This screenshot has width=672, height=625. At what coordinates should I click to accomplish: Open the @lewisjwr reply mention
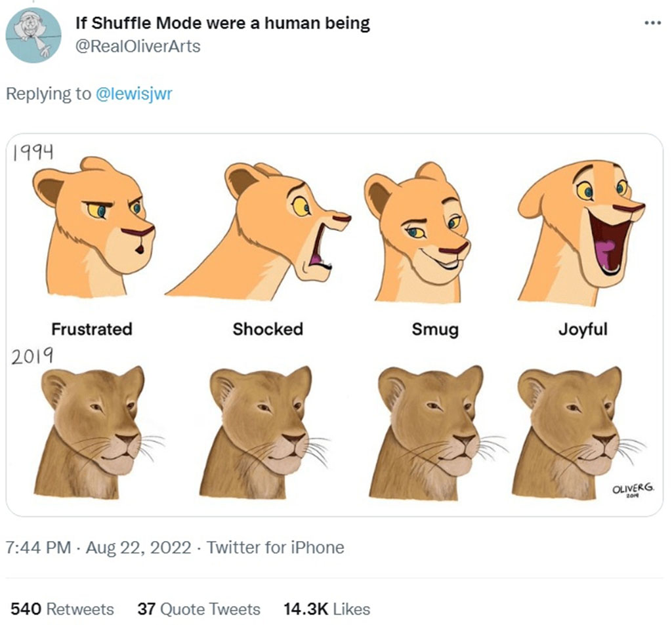click(x=134, y=93)
